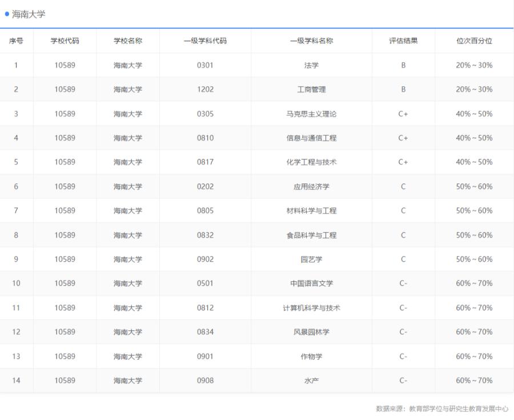The image size is (514, 420).
Task: Click the 学校代码 column header
Action: [x=67, y=41]
